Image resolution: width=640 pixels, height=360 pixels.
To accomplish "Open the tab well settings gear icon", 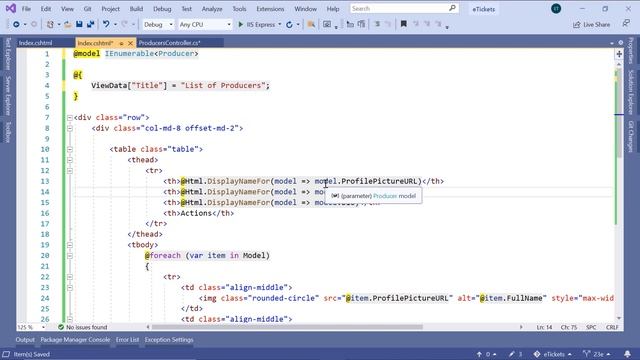I will 620,42.
